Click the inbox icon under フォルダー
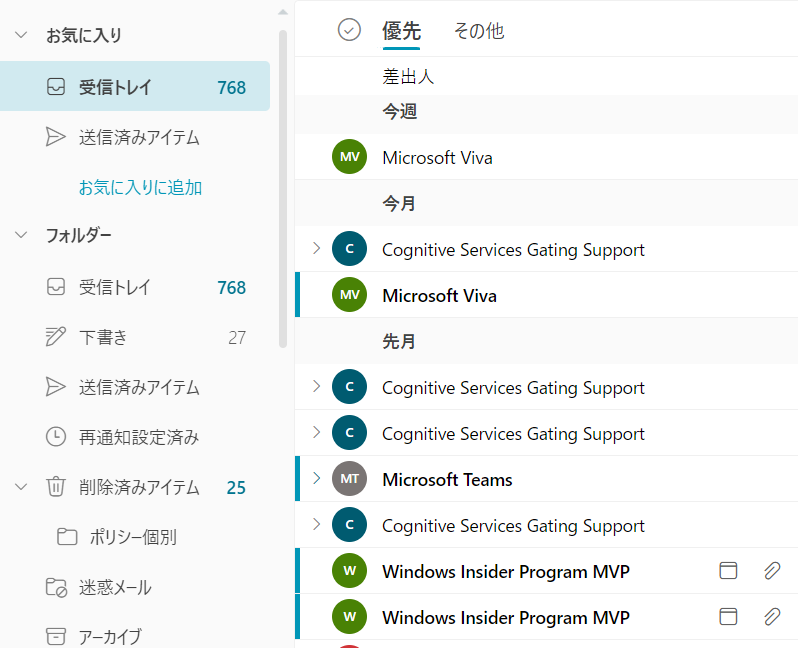798x648 pixels. pyautogui.click(x=55, y=287)
